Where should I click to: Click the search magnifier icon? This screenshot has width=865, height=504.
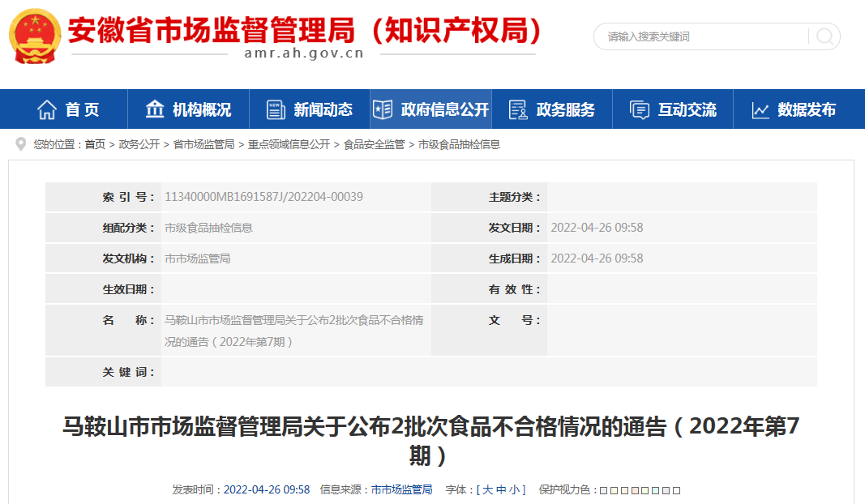point(824,36)
